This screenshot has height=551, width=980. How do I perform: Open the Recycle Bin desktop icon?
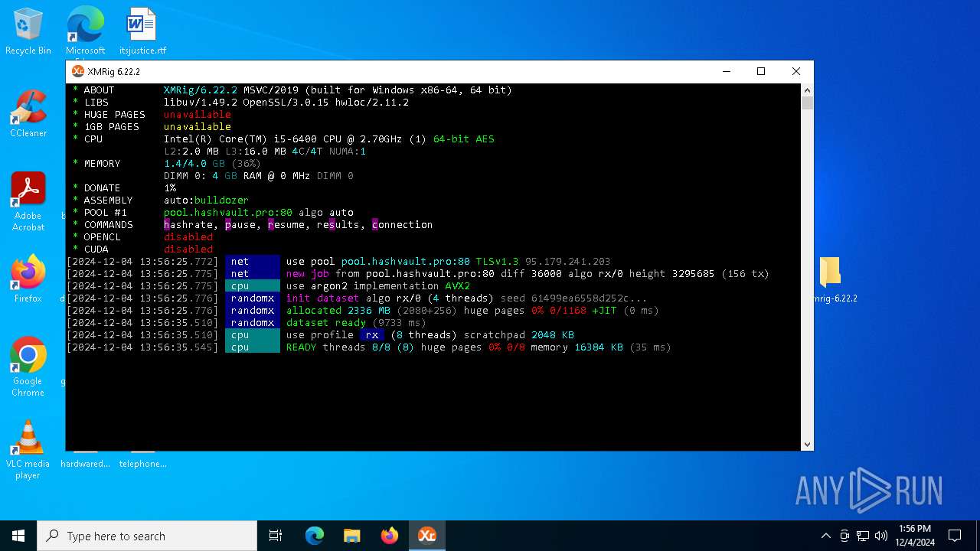(28, 31)
